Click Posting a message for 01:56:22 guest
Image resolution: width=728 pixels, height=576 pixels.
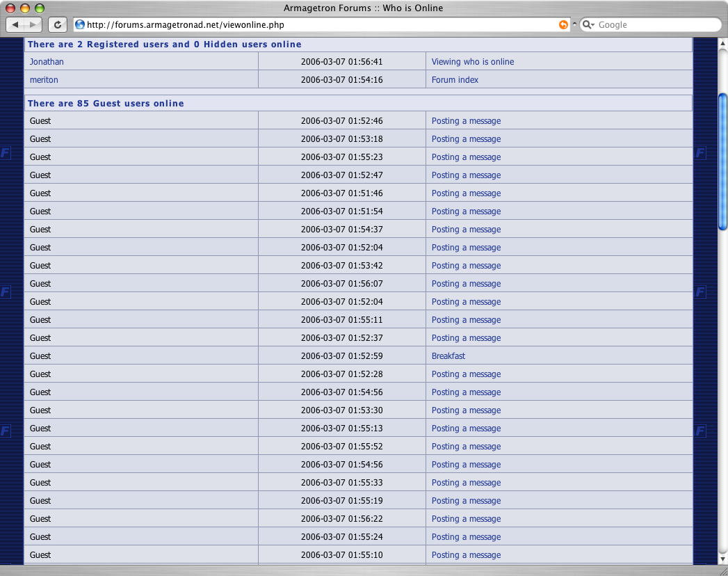click(466, 519)
